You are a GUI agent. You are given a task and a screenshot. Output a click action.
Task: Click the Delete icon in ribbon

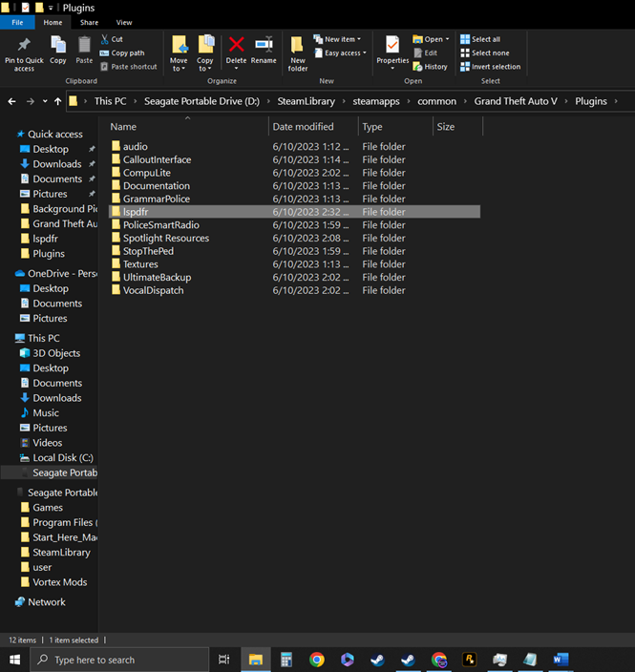point(236,48)
